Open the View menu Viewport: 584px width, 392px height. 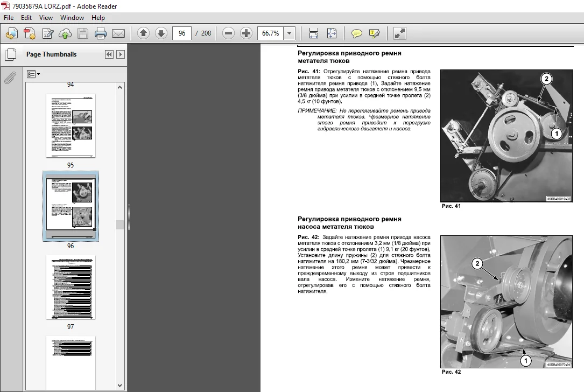(x=46, y=18)
